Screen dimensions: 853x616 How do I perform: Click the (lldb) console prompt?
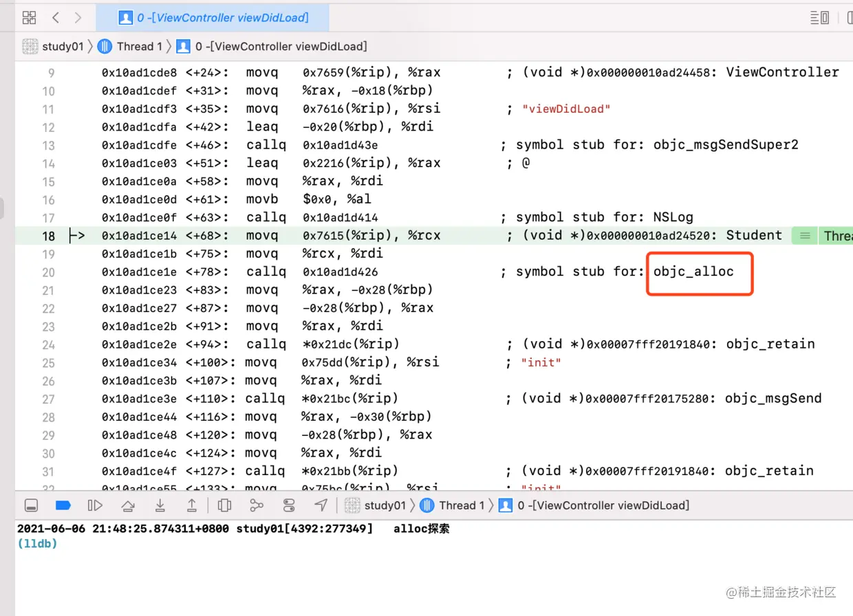click(x=36, y=543)
